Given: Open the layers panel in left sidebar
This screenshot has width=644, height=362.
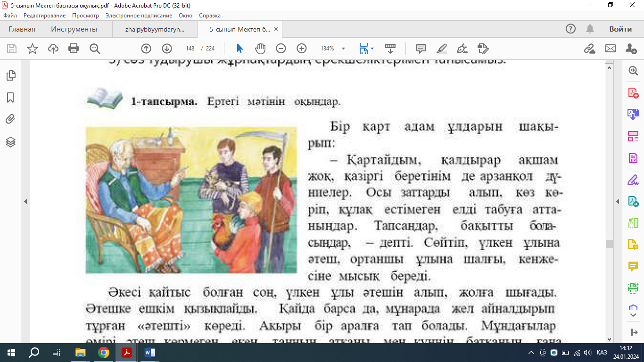Looking at the screenshot, I should [10, 142].
